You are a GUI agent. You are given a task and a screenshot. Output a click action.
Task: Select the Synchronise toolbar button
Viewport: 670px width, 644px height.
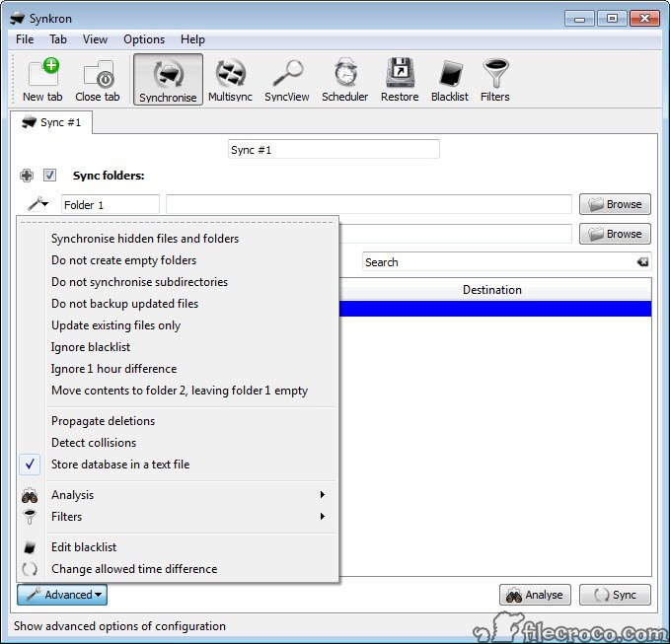[x=168, y=80]
